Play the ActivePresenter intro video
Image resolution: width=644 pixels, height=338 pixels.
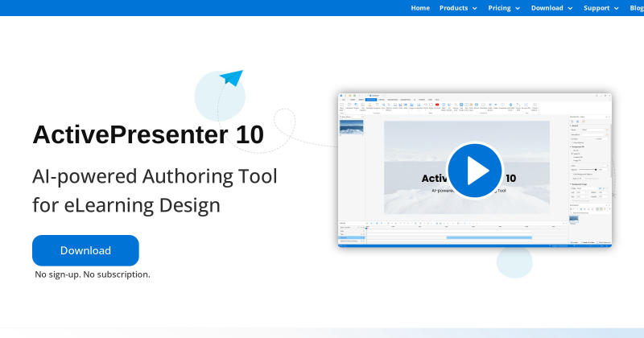pyautogui.click(x=474, y=170)
